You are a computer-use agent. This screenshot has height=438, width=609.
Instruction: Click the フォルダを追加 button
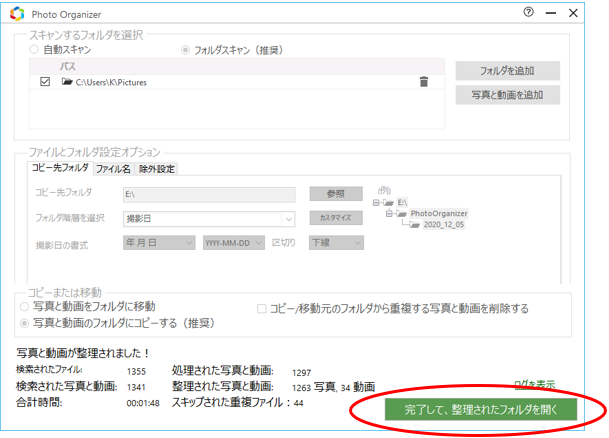click(508, 71)
